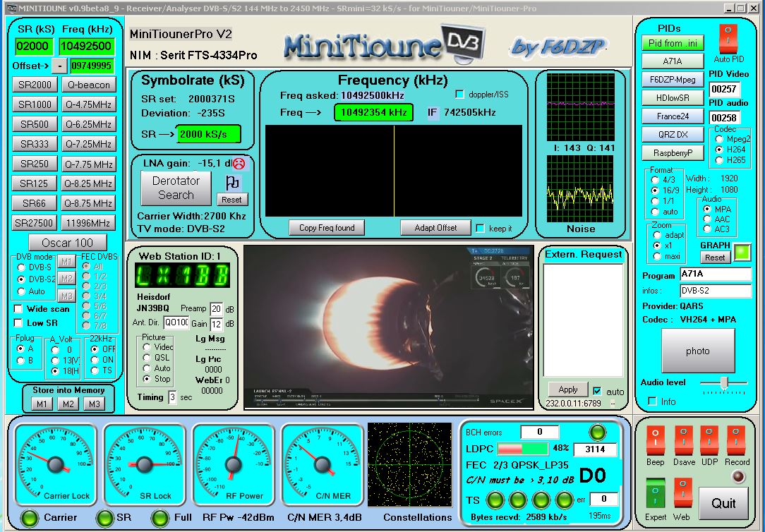Select Fplug B radio button

[20, 361]
